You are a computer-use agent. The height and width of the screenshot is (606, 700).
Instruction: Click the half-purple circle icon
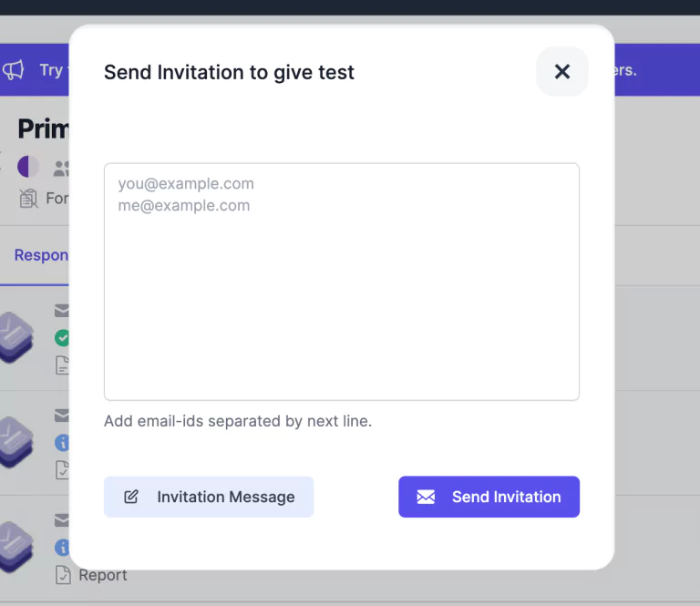coord(27,167)
